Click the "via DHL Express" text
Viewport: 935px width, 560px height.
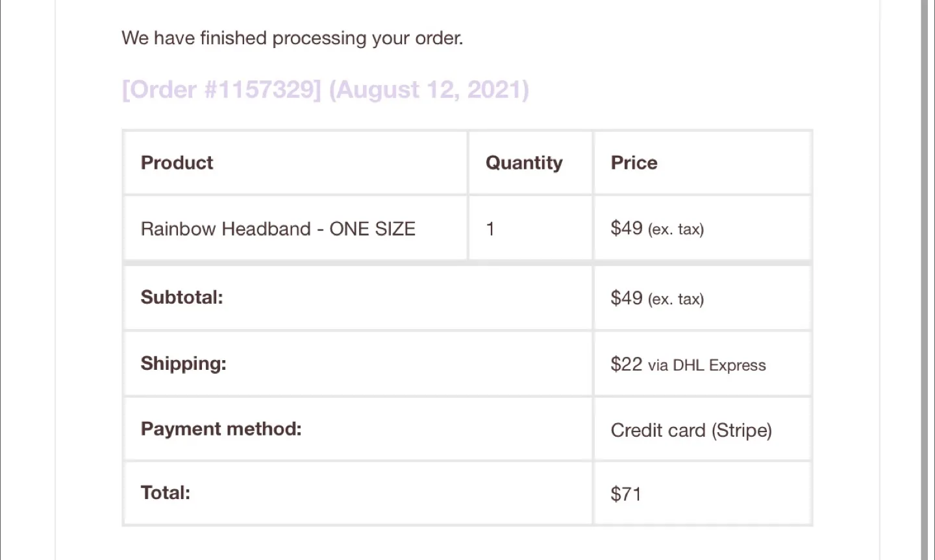pyautogui.click(x=706, y=365)
